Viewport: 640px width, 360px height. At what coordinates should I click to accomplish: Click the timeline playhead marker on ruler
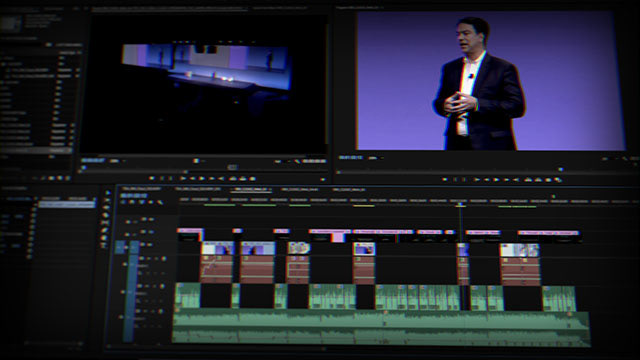coord(460,204)
